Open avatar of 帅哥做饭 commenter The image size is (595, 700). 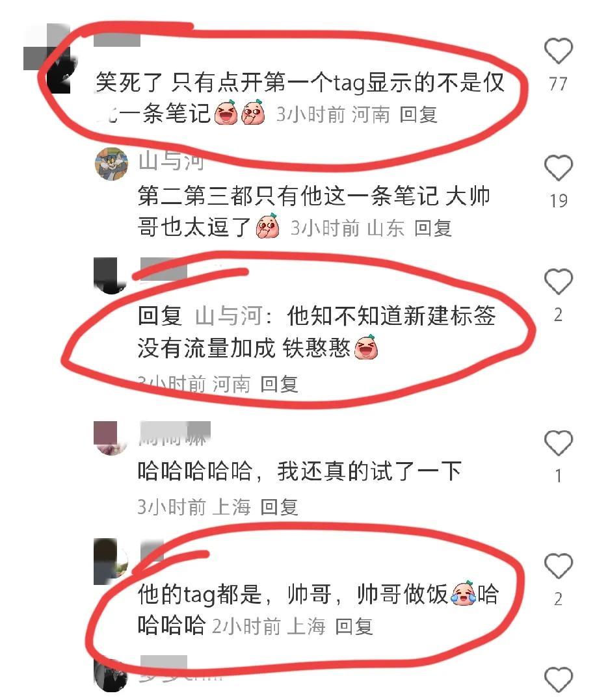111,562
